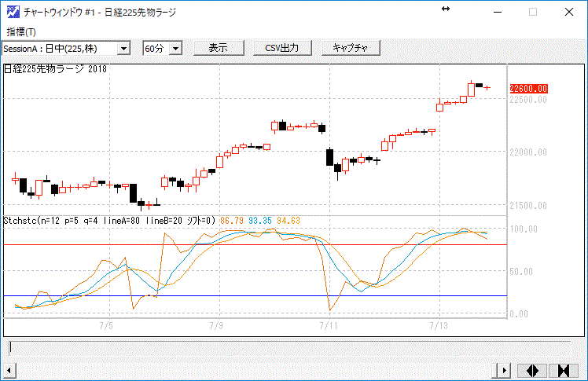Click the Stchstc indicator parameter label
The width and height of the screenshot is (588, 381).
(x=109, y=221)
